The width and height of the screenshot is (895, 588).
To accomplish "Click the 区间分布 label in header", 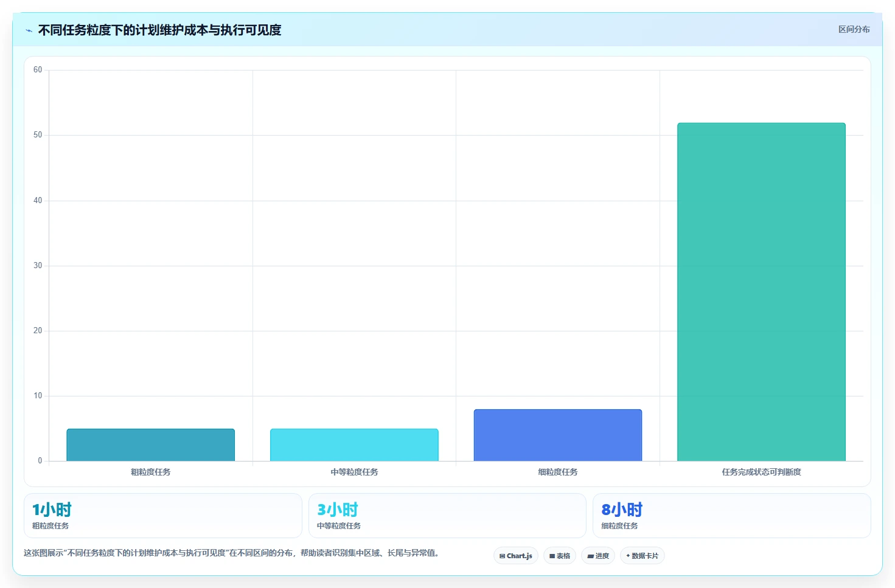I will pos(854,29).
